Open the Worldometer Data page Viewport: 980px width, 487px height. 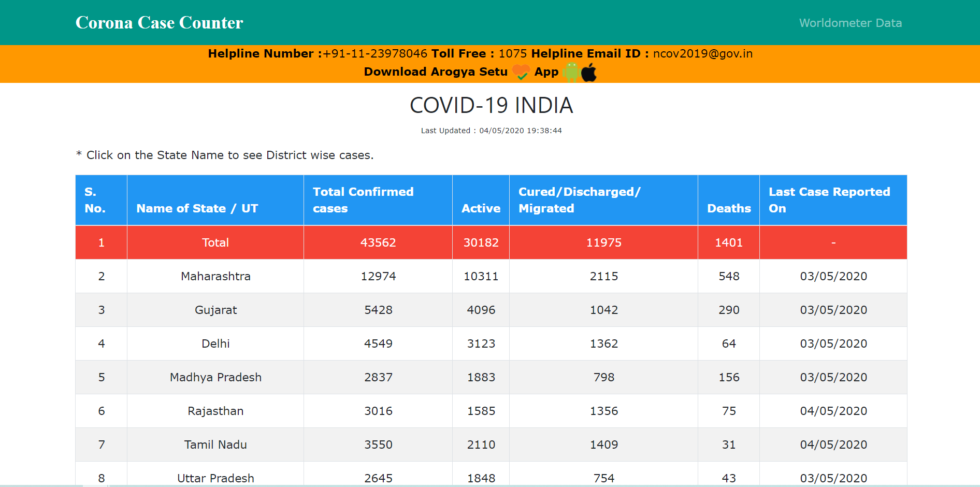pyautogui.click(x=850, y=23)
